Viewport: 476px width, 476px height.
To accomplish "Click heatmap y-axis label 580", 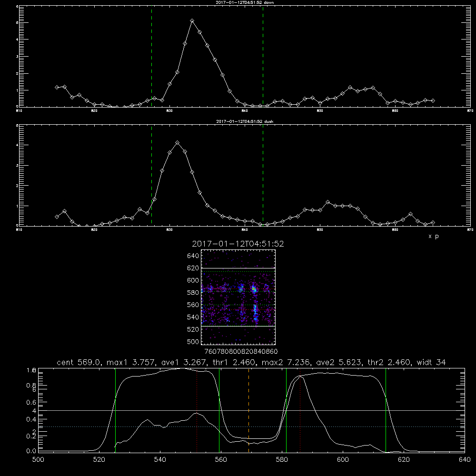I will [x=193, y=292].
